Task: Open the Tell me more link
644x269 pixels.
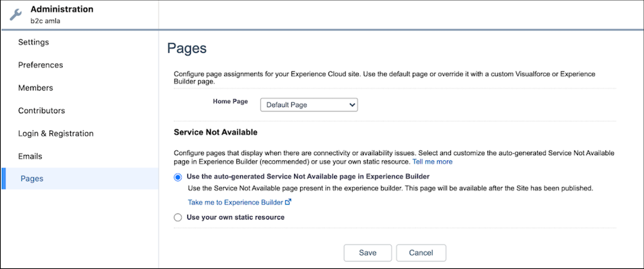Action: pos(432,162)
